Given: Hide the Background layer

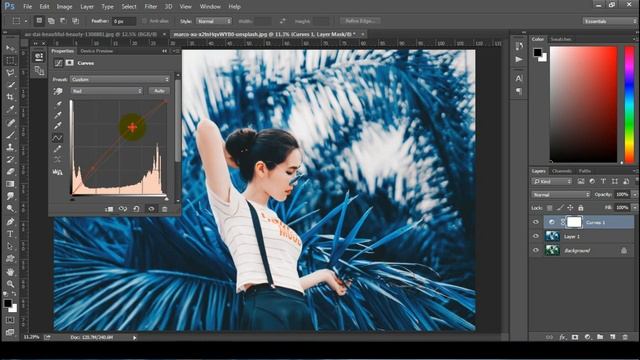Looking at the screenshot, I should (536, 250).
